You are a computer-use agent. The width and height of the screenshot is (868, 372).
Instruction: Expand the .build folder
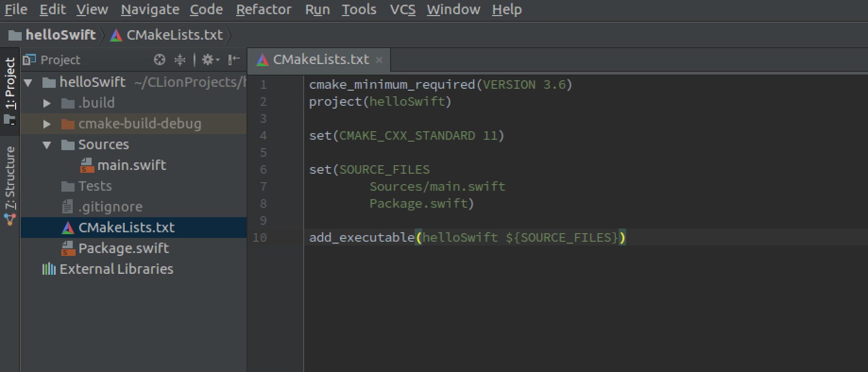point(46,103)
